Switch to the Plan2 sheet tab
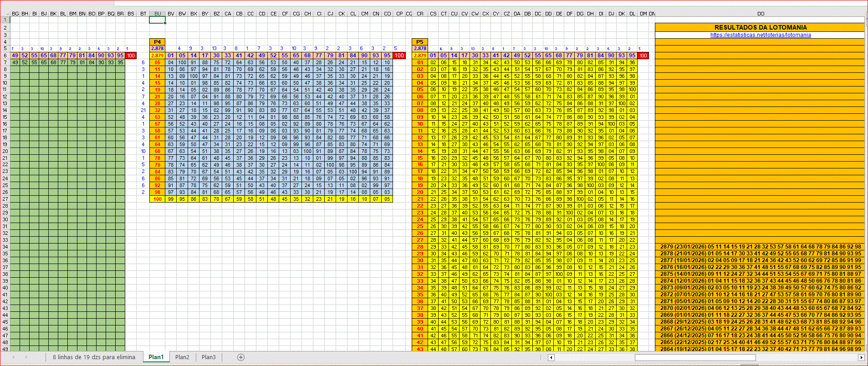The image size is (868, 366). pos(182,357)
